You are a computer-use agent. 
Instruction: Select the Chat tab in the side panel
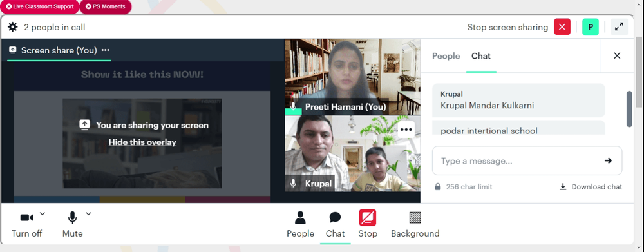481,56
